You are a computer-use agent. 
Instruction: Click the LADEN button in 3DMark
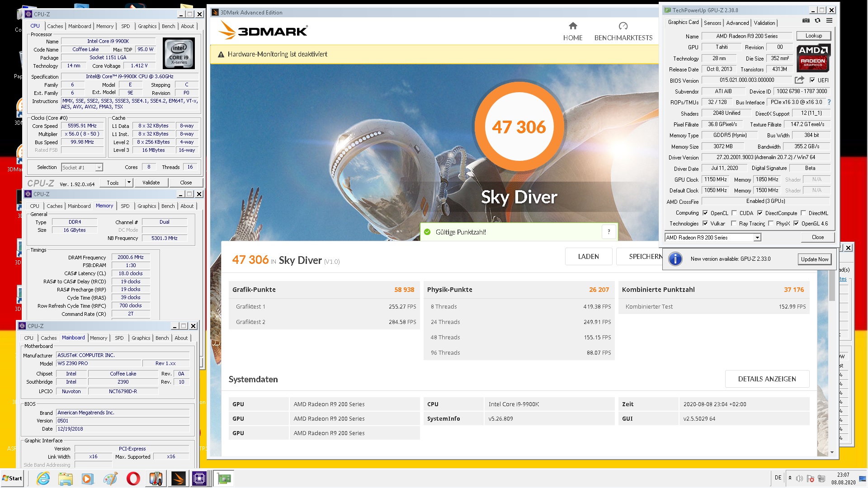[589, 257]
